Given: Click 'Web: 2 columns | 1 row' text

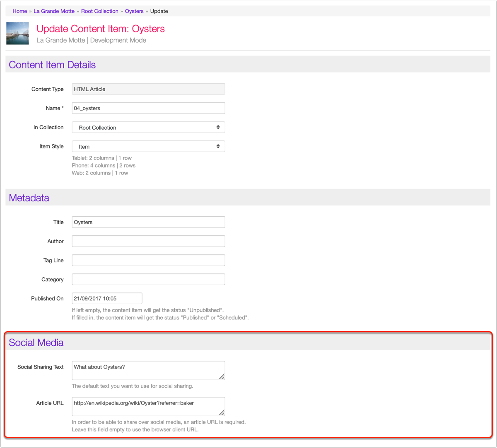Looking at the screenshot, I should [100, 173].
